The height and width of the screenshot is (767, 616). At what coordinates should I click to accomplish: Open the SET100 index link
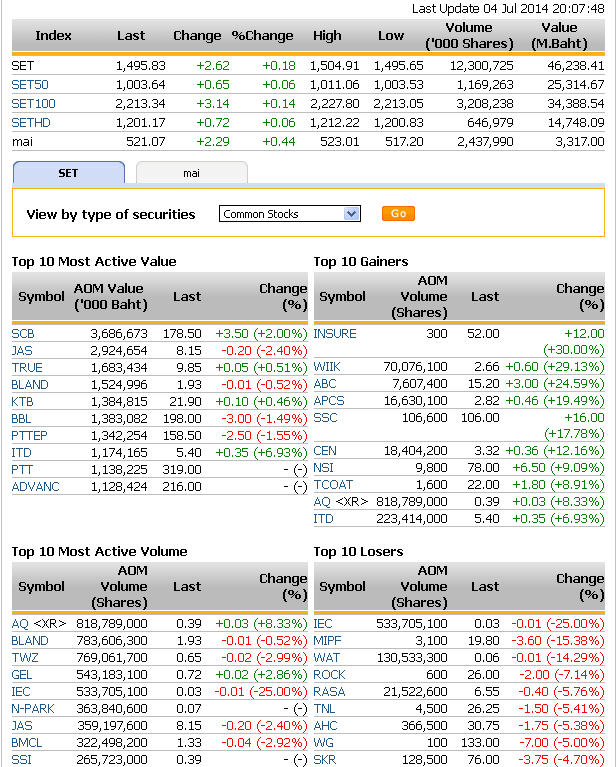point(33,103)
